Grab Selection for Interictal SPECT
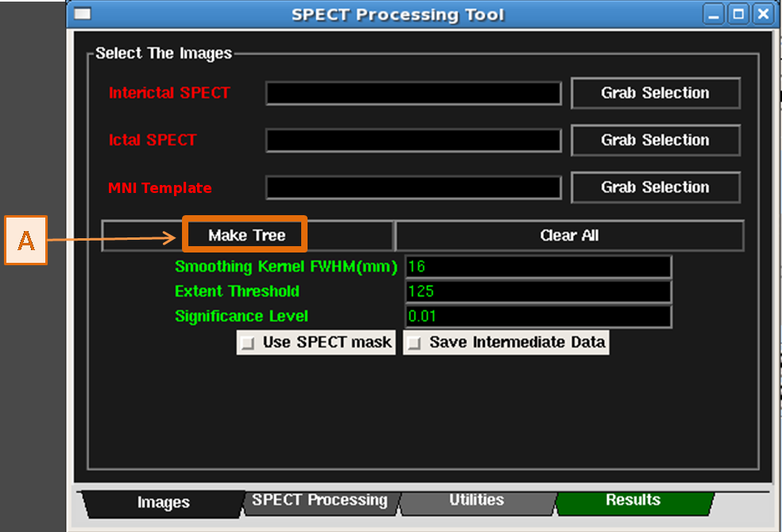Screen dimensions: 782x532 coord(655,93)
